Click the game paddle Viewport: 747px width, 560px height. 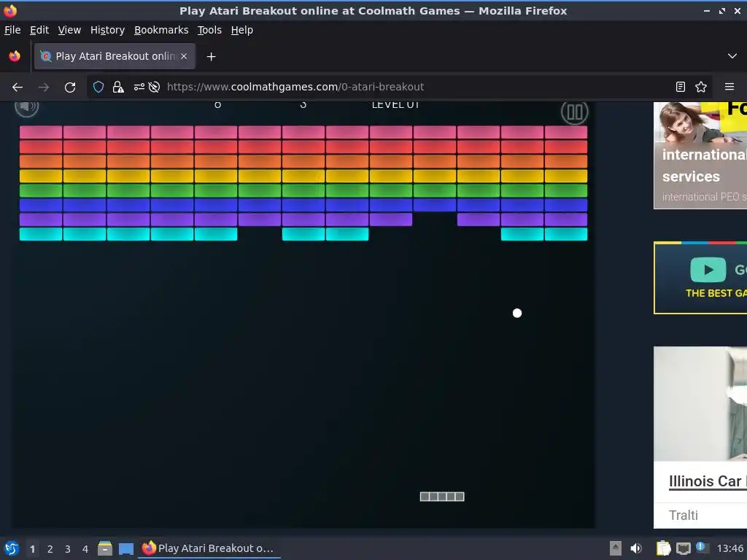[442, 497]
